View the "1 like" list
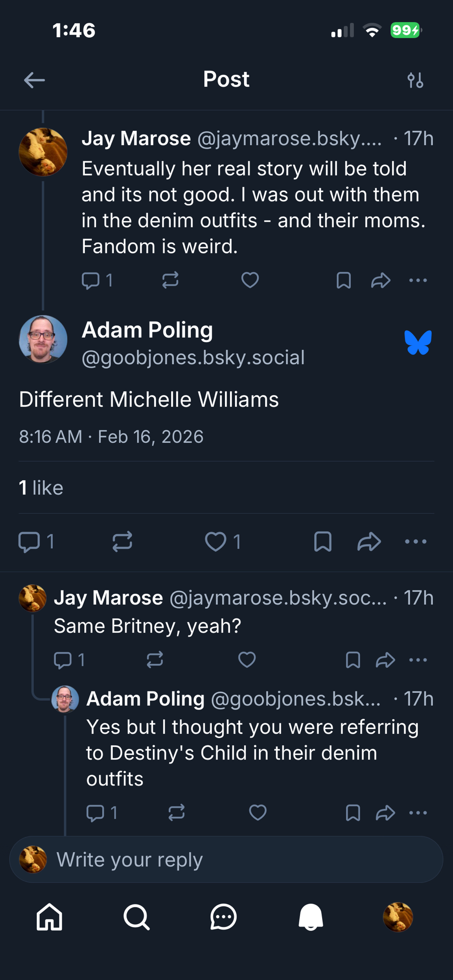 coord(41,488)
